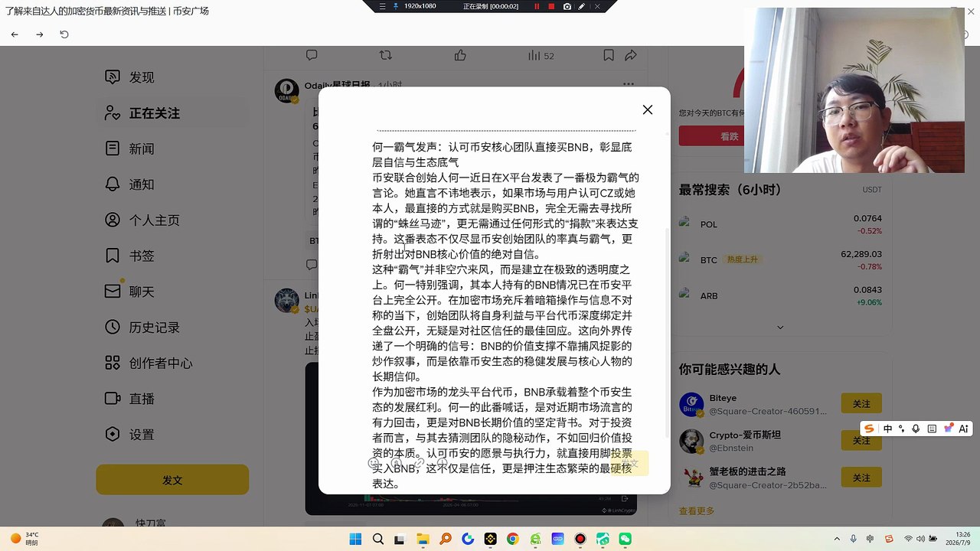Bookmark the top post
This screenshot has width=980, height=551.
[608, 55]
